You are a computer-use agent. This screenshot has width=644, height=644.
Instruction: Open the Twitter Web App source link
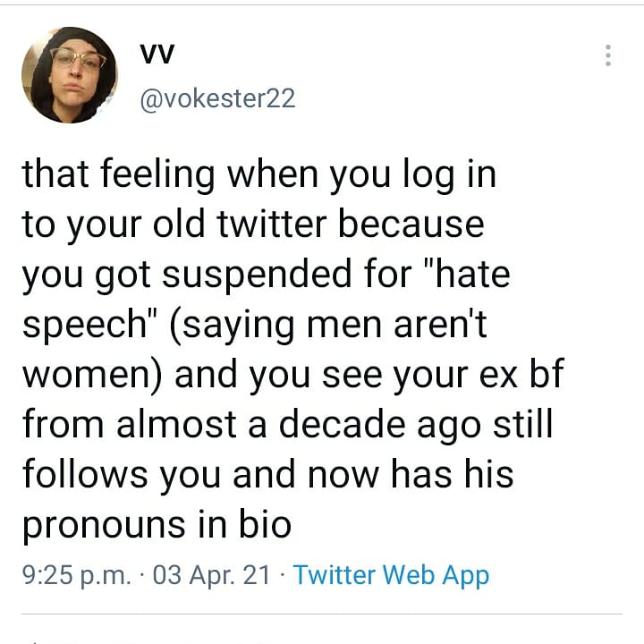391,574
